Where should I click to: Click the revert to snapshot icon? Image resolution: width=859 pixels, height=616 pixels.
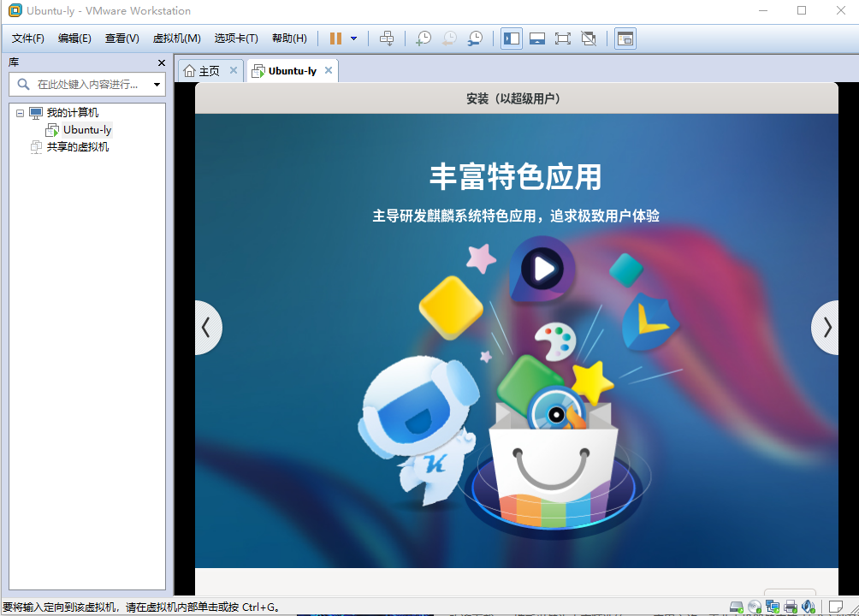coord(449,38)
